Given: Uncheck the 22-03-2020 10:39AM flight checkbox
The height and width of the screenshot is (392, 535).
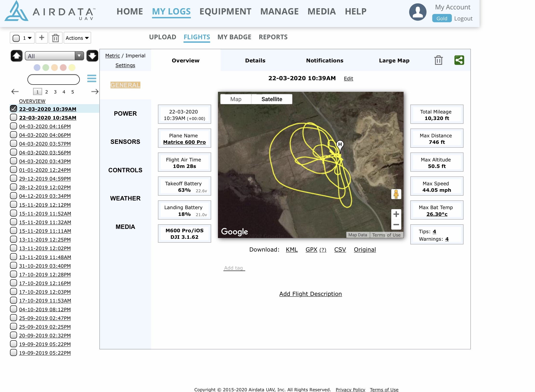Looking at the screenshot, I should click(x=14, y=109).
